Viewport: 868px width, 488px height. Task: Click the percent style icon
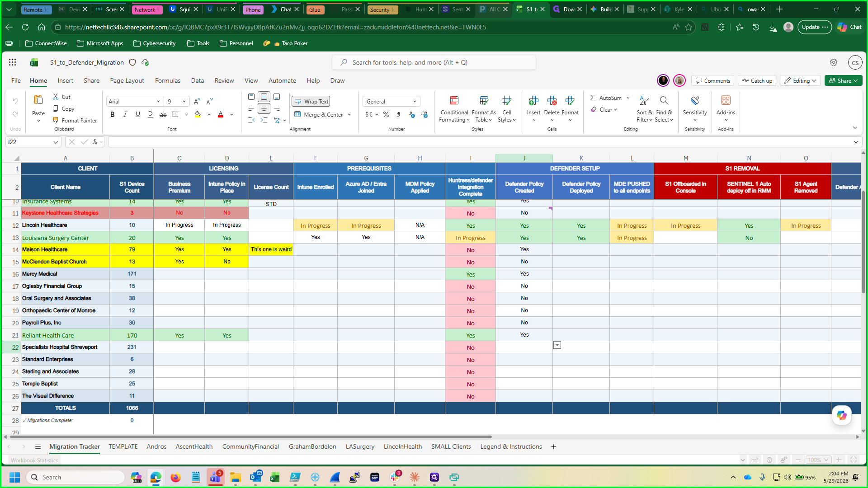[386, 114]
